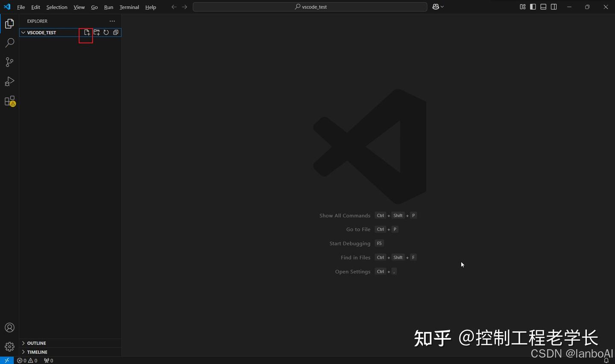
Task: Toggle the Secondary Side Bar
Action: (553, 7)
